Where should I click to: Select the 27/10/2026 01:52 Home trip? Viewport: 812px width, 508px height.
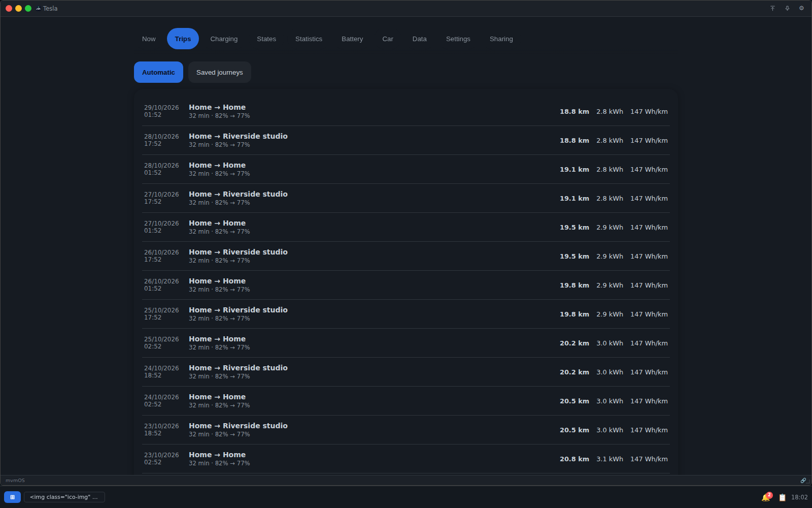point(406,227)
